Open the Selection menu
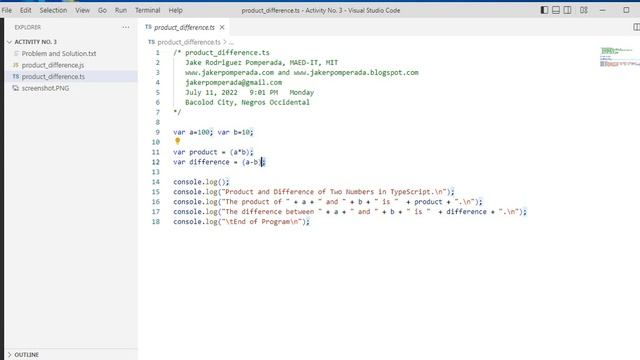The height and width of the screenshot is (360, 640). coord(53,10)
